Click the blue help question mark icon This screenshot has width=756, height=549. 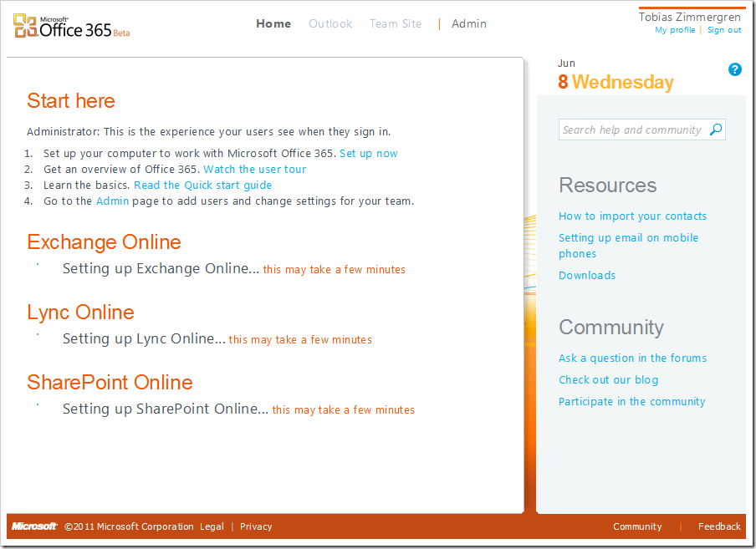point(734,69)
